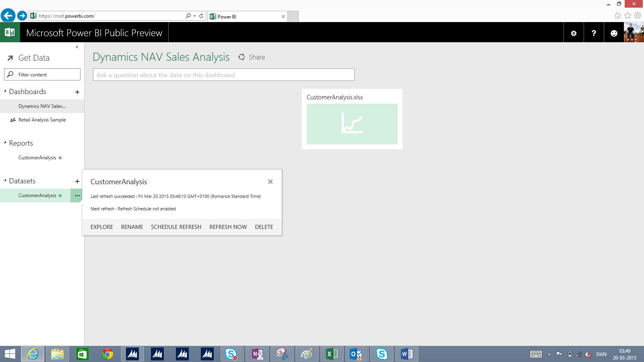Collapse the Dashboards section
This screenshot has height=362, width=644.
[x=5, y=91]
